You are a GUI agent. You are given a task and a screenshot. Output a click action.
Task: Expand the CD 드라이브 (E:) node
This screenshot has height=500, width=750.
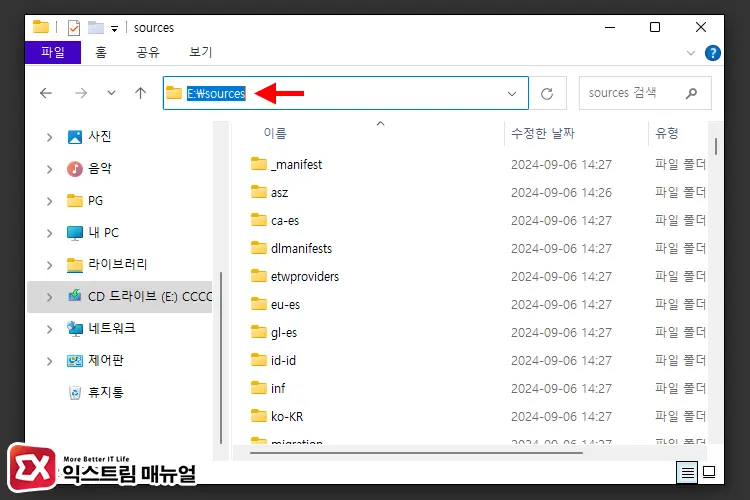pos(49,297)
